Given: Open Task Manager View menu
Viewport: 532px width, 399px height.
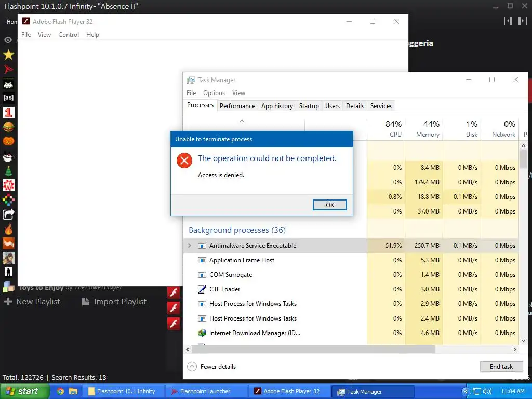Looking at the screenshot, I should pyautogui.click(x=238, y=92).
